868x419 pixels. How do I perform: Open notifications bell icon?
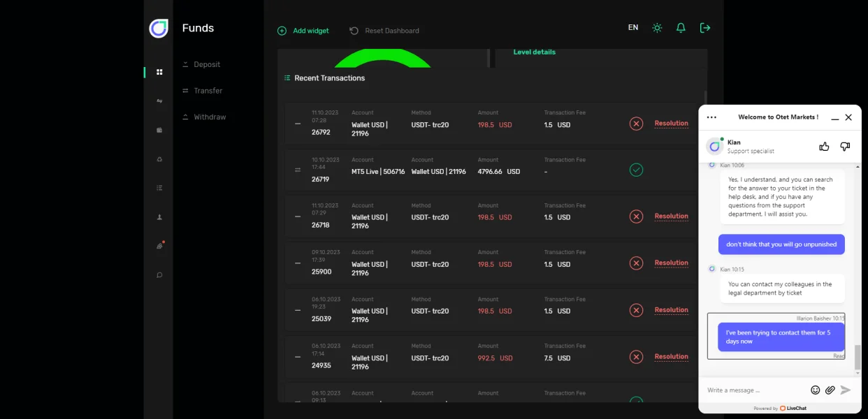(681, 28)
